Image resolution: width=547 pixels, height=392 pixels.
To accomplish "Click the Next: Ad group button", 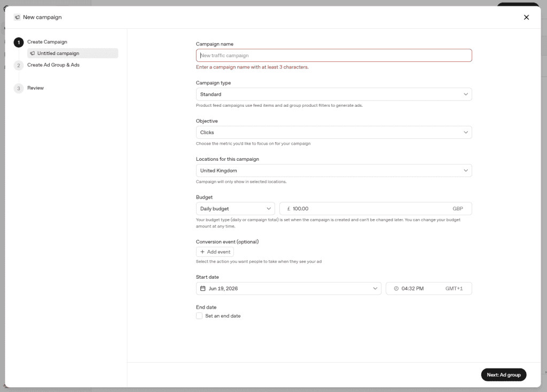I will [503, 374].
